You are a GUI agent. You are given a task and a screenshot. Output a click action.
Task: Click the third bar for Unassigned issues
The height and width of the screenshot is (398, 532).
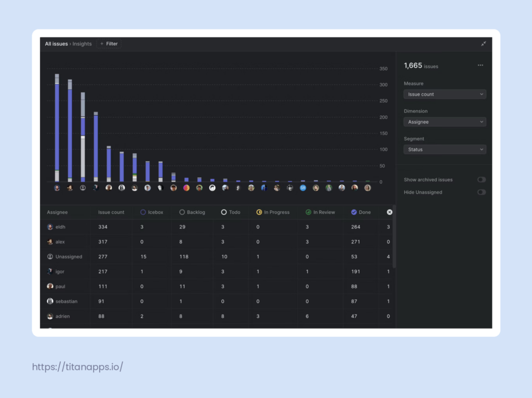coord(83,138)
